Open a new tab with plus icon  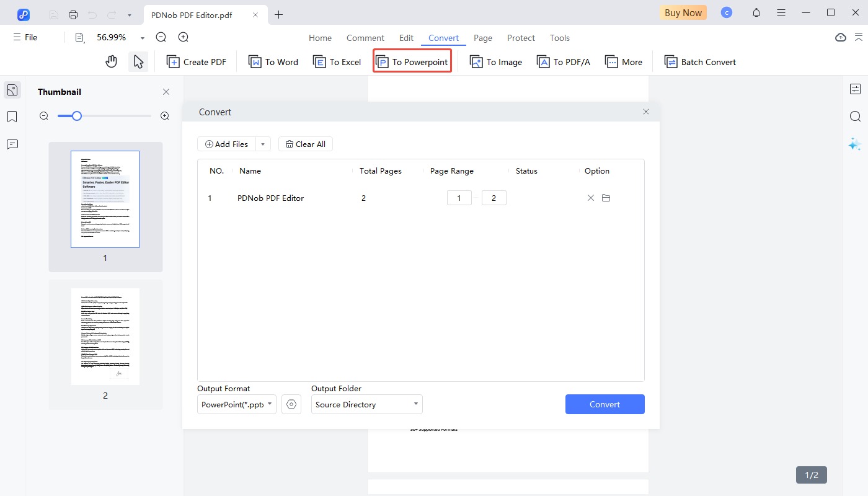coord(278,14)
